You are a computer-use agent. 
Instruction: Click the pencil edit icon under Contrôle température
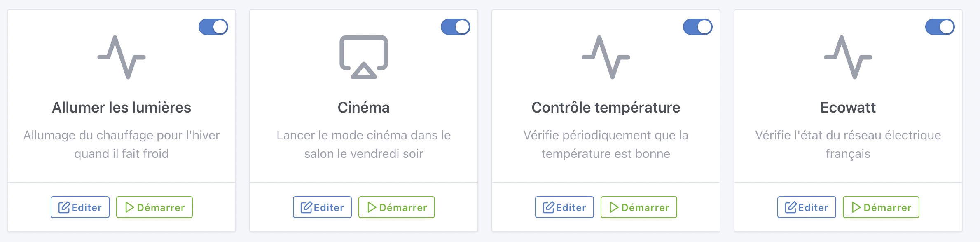(548, 207)
